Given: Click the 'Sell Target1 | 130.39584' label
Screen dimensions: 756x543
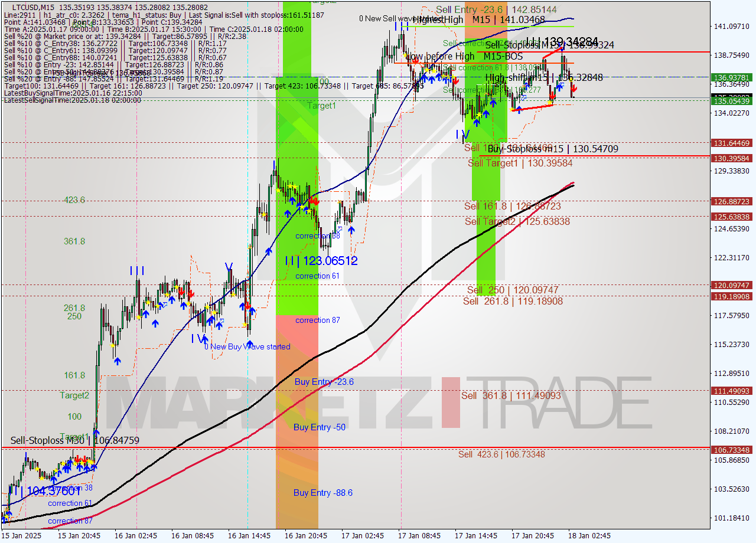Looking at the screenshot, I should [x=520, y=162].
